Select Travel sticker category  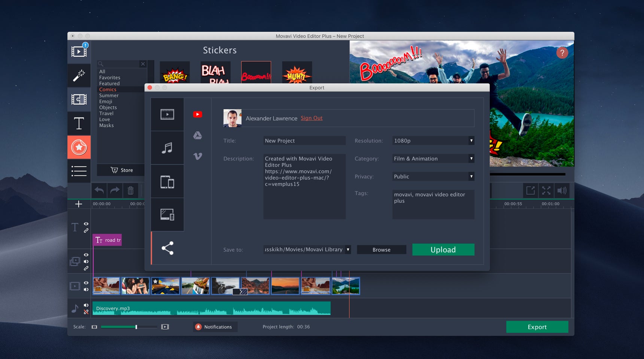pyautogui.click(x=106, y=113)
